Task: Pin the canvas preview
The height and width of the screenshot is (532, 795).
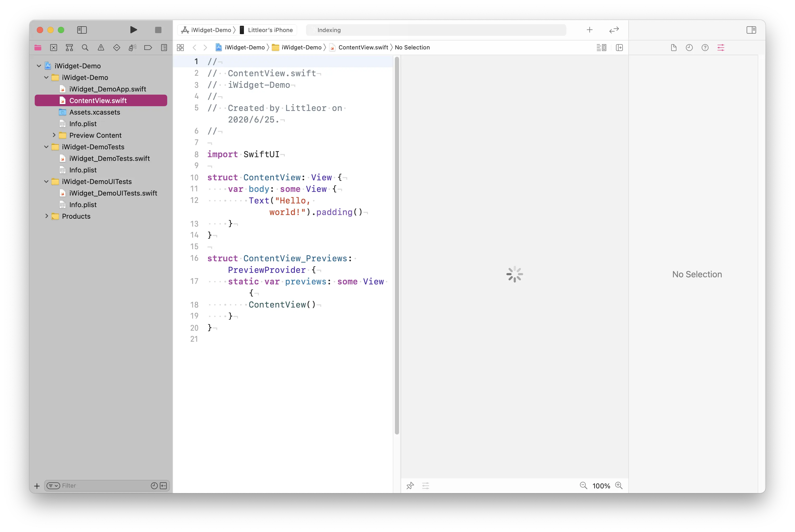Action: tap(410, 485)
